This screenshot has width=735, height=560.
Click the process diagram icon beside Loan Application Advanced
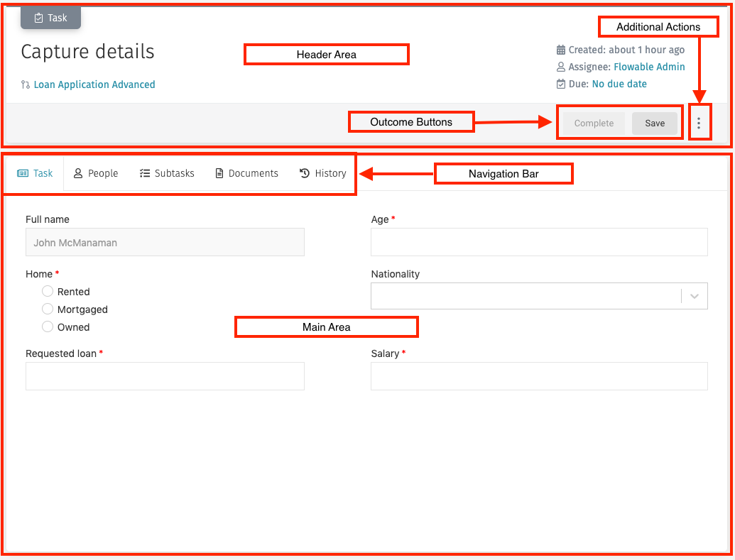point(25,84)
